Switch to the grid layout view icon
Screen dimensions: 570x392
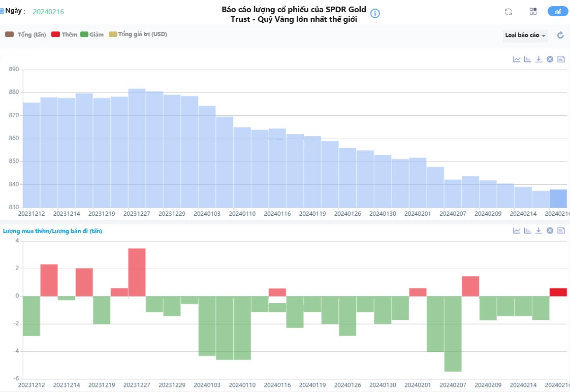(533, 11)
